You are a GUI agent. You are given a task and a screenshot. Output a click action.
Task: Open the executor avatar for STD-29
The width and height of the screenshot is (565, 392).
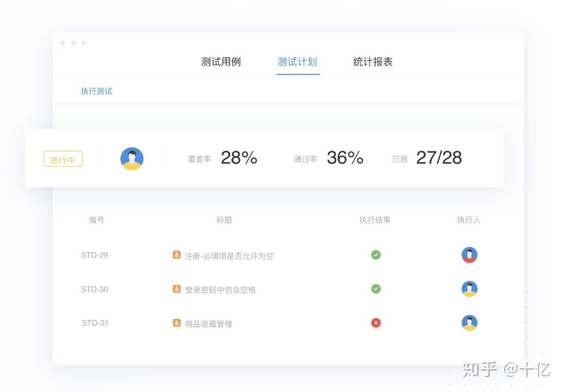coord(469,255)
